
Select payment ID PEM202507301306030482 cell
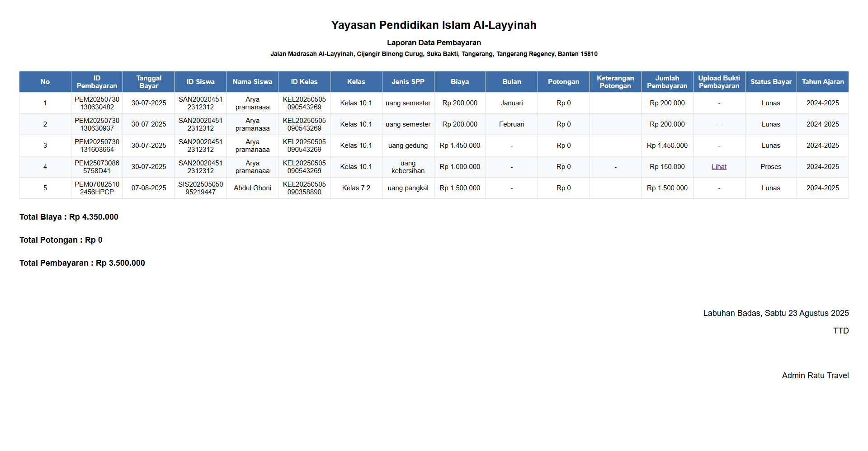click(97, 103)
